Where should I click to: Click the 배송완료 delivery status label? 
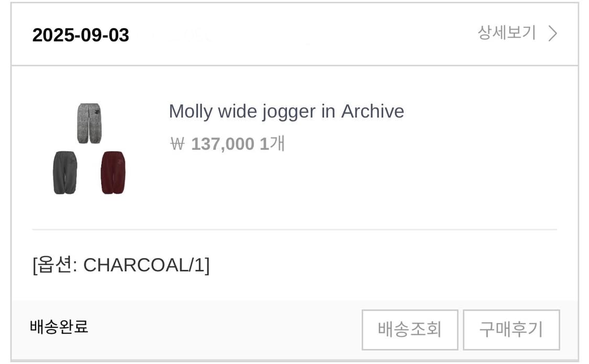tap(59, 326)
